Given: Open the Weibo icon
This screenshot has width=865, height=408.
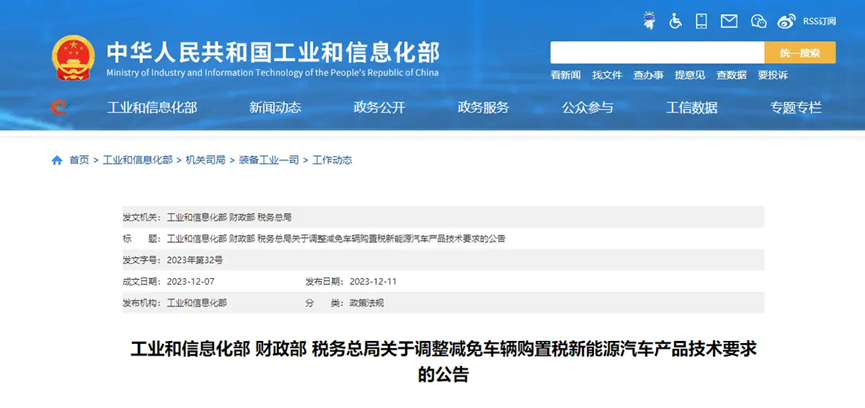Looking at the screenshot, I should click(x=786, y=20).
